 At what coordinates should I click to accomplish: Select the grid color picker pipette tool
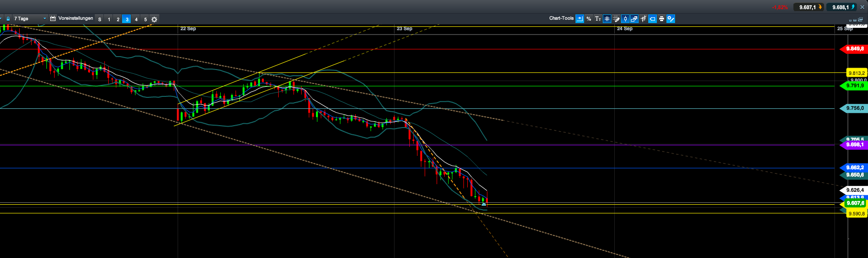tap(616, 19)
